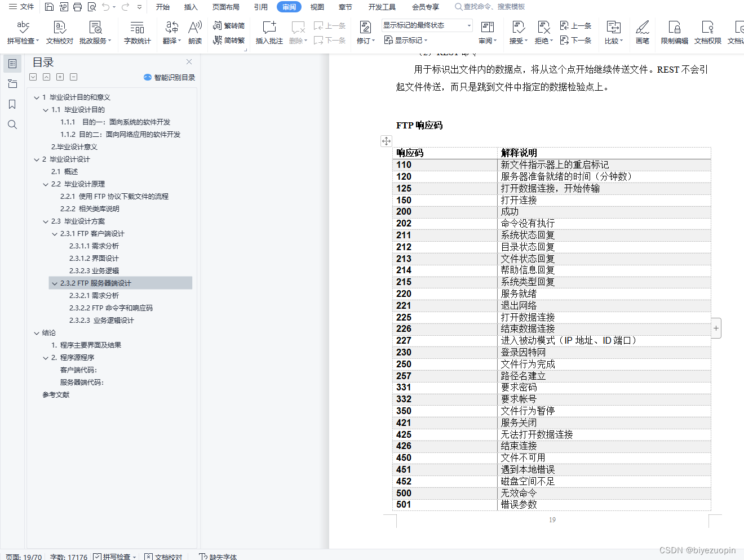Image resolution: width=744 pixels, height=560 pixels.
Task: Go to outline entry 参考文献
Action: tap(56, 395)
